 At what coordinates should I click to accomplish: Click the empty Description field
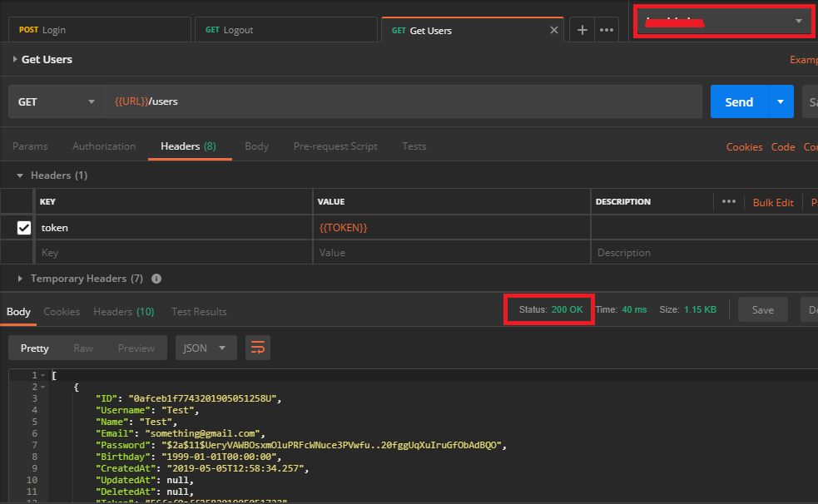pyautogui.click(x=704, y=253)
